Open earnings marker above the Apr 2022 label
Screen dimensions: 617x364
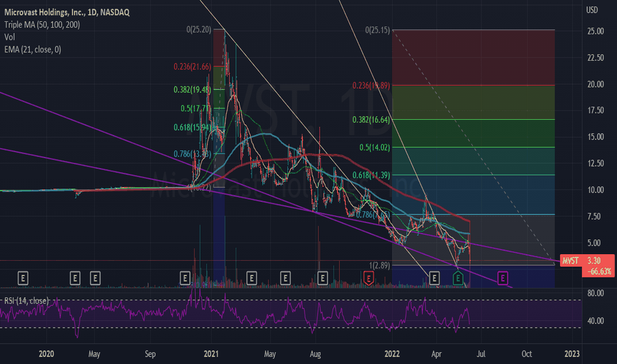point(434,278)
